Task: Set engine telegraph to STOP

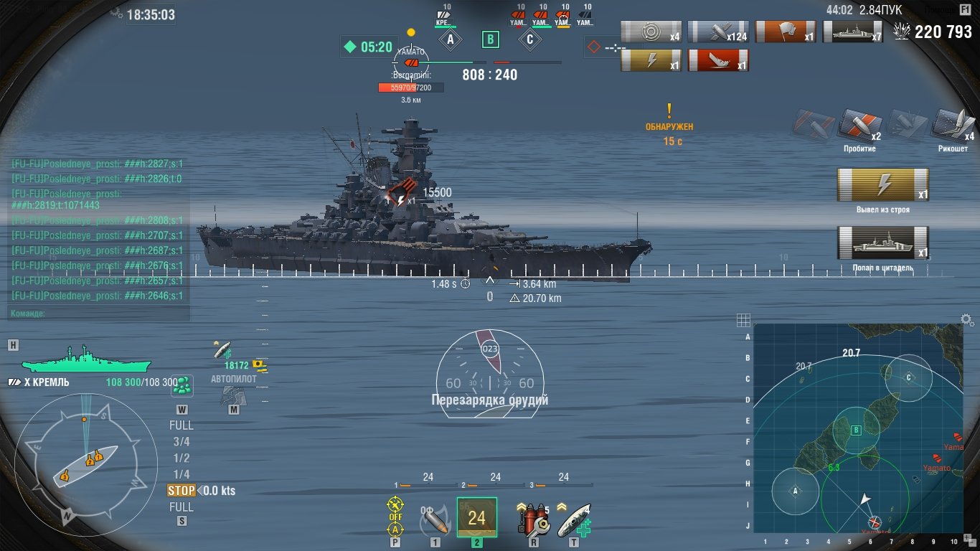Action: [182, 491]
